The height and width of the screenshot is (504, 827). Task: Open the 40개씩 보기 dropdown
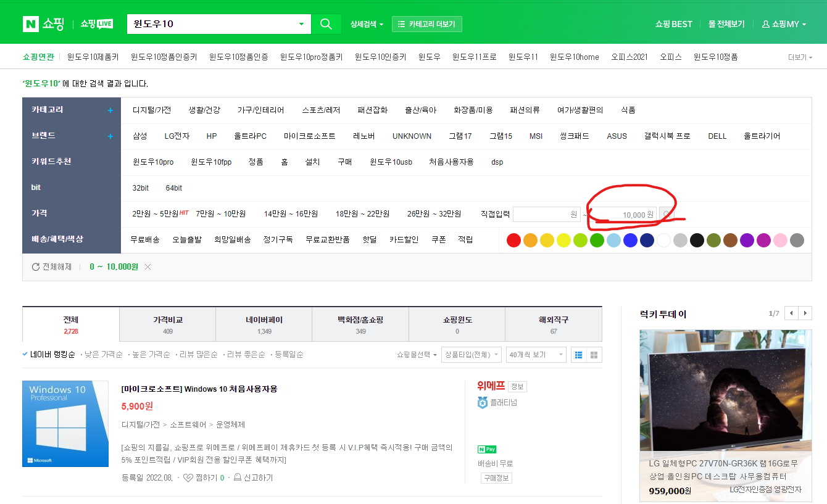(536, 355)
